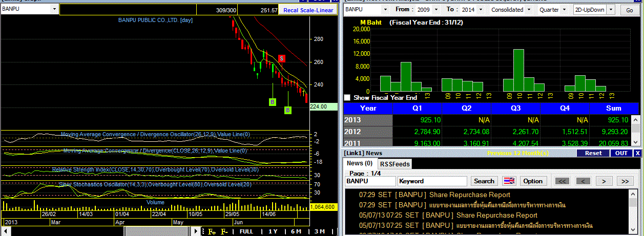Click the Sum column header
The height and width of the screenshot is (236, 644).
pyautogui.click(x=614, y=109)
